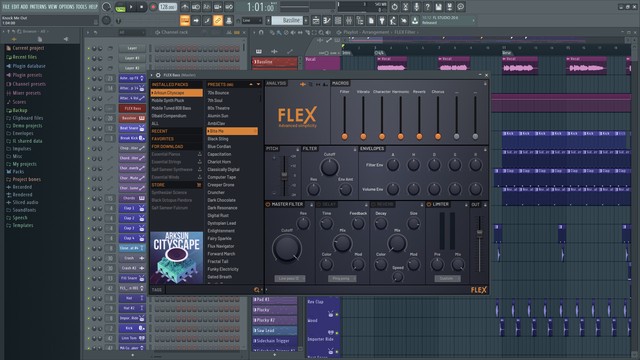The width and height of the screenshot is (640, 360).
Task: Select the Arksun Cityscape pack
Action: [176, 93]
